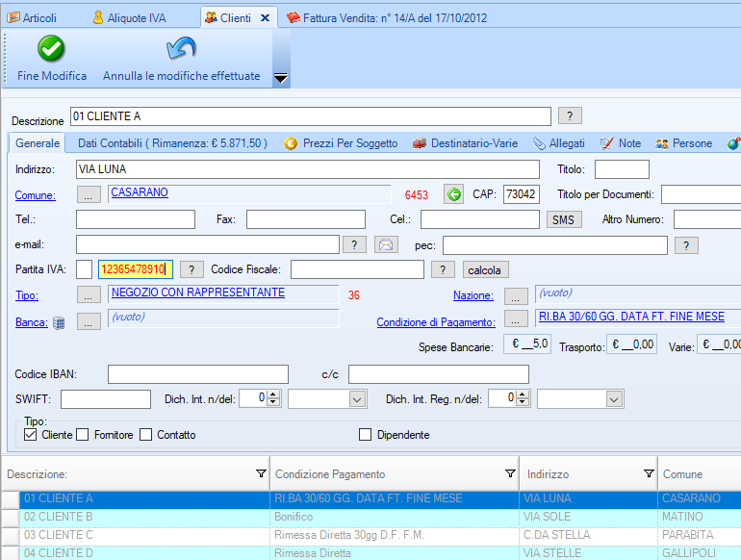Click Annulla le modifiche effettuate undo icon
The width and height of the screenshot is (741, 560).
pos(181,48)
